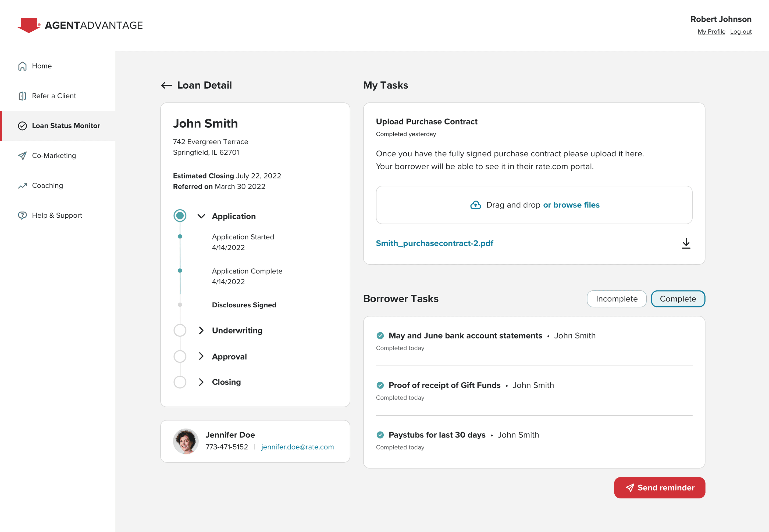This screenshot has width=769, height=532.
Task: Click check icon beside bank account statements
Action: coord(380,336)
